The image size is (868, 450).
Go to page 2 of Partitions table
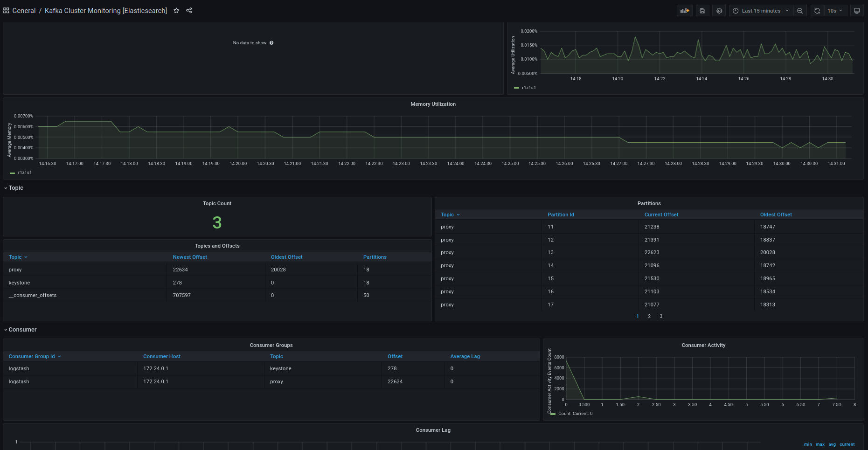coord(649,316)
